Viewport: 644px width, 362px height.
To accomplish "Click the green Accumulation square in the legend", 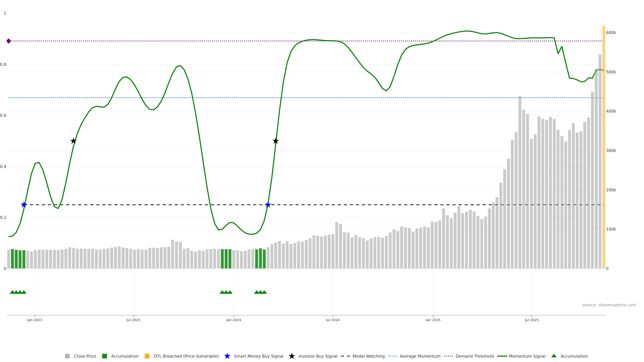I will tap(104, 356).
